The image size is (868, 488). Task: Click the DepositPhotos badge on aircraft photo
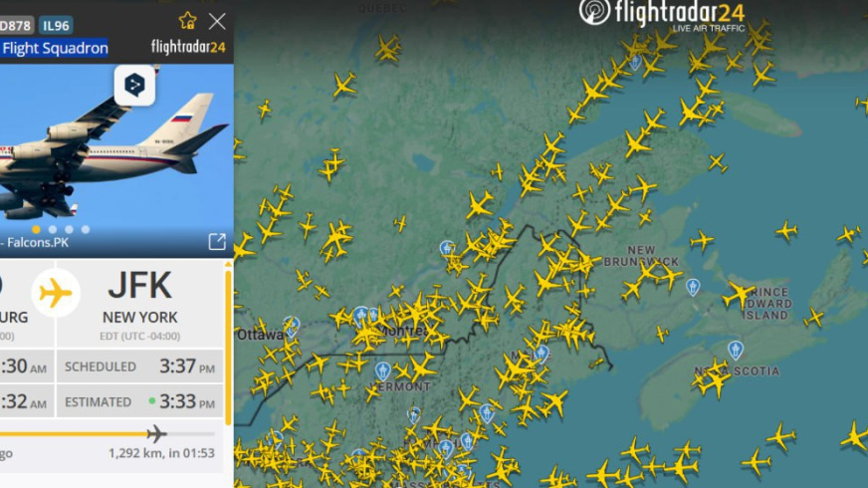tap(134, 86)
